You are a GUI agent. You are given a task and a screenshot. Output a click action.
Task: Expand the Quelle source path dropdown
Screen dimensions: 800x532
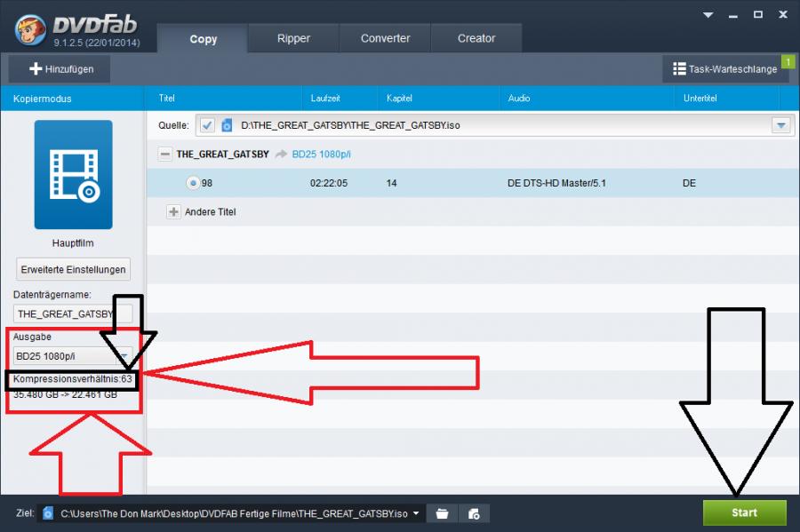781,125
